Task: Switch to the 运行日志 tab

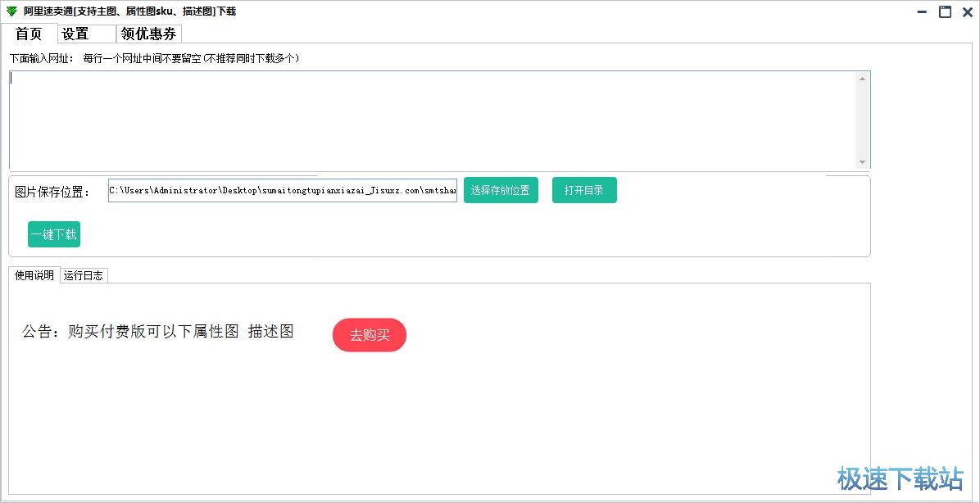Action: (x=84, y=275)
